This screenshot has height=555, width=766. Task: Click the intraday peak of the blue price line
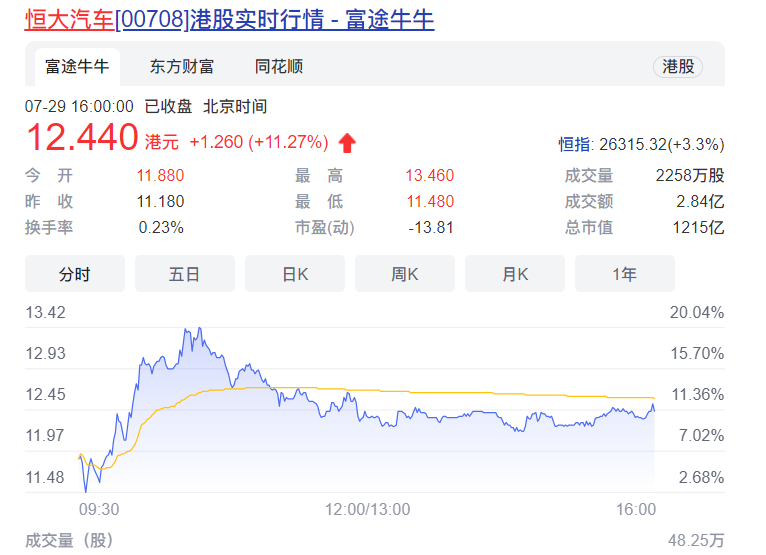200,328
